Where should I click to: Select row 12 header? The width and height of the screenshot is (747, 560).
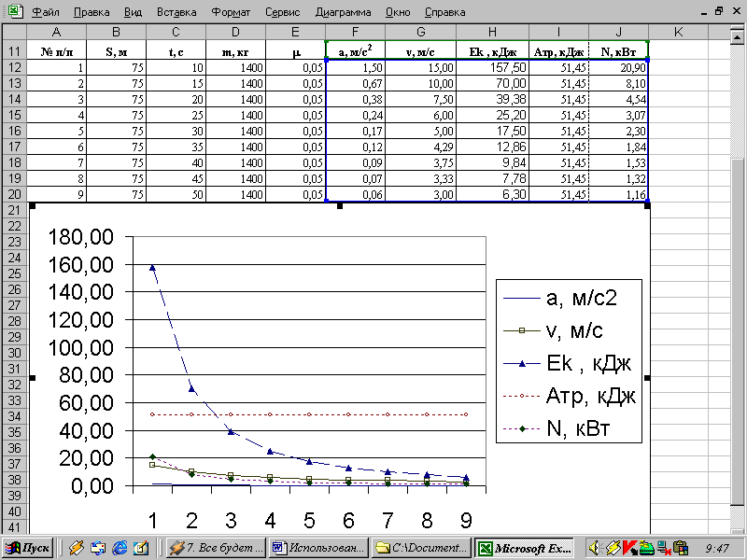coord(13,68)
